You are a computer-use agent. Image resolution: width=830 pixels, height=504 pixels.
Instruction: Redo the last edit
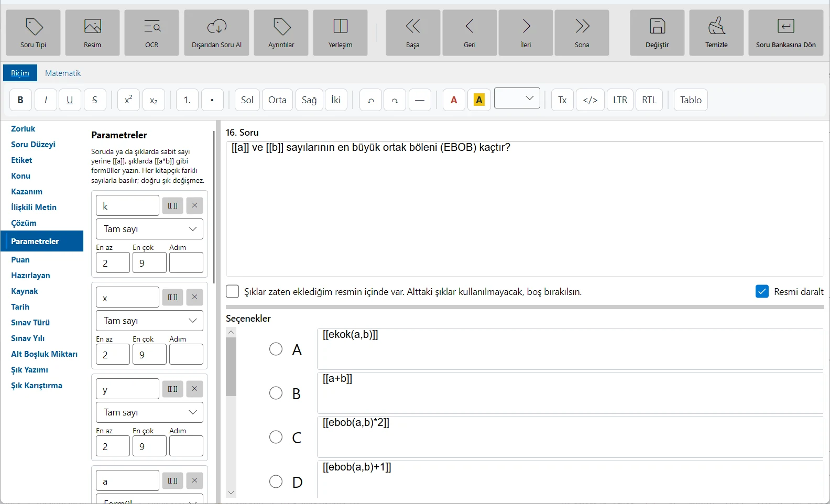(395, 100)
